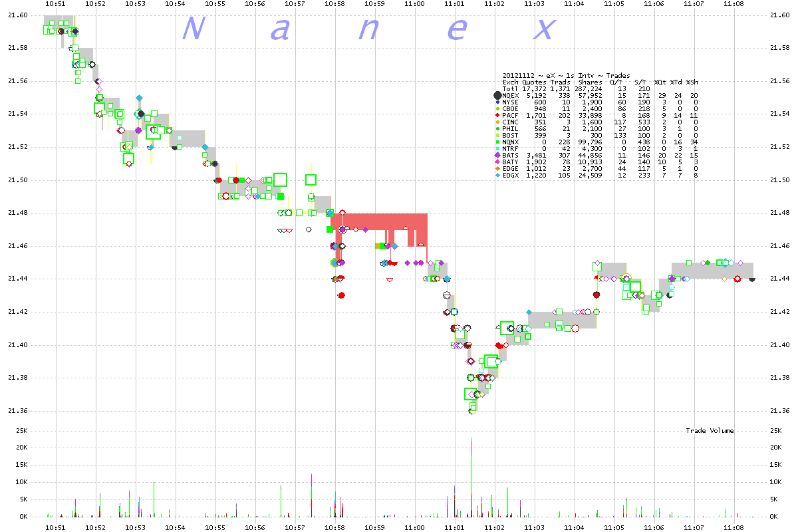Click the 10:58 label on top time axis
Image resolution: width=798 pixels, height=532 pixels.
tap(334, 3)
